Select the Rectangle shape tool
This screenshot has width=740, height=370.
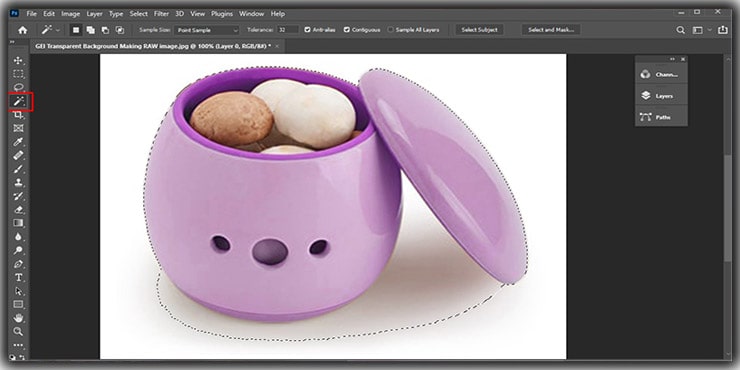(x=18, y=304)
